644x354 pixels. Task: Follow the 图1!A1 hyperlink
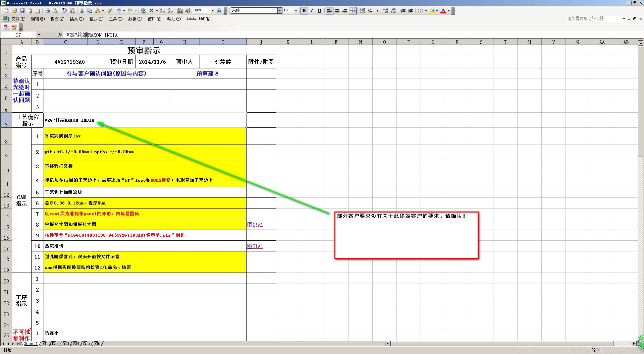[255, 225]
